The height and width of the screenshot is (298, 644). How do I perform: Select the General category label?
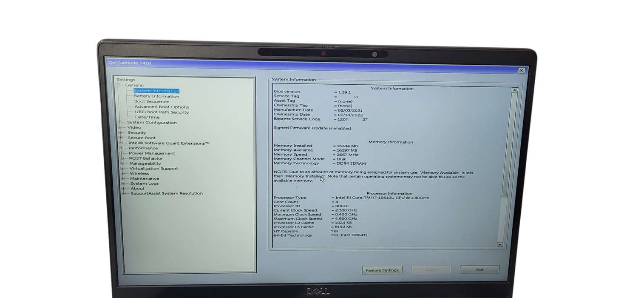(134, 85)
